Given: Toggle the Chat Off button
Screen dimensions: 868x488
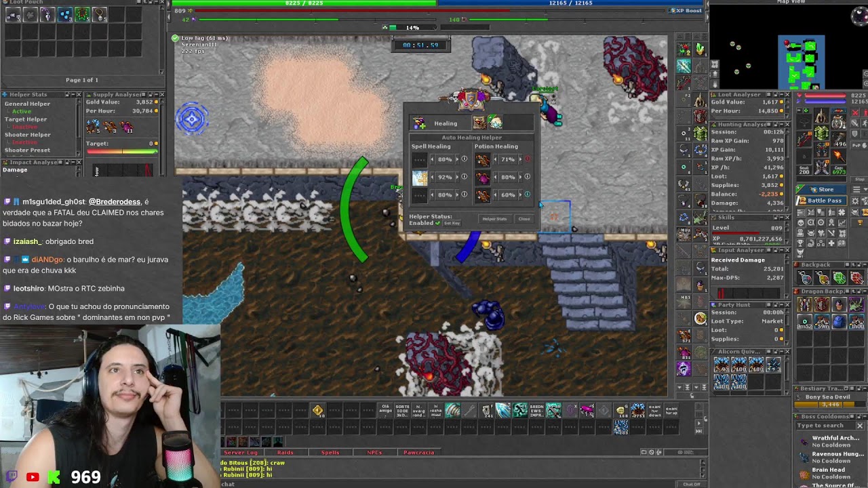Looking at the screenshot, I should click(691, 484).
